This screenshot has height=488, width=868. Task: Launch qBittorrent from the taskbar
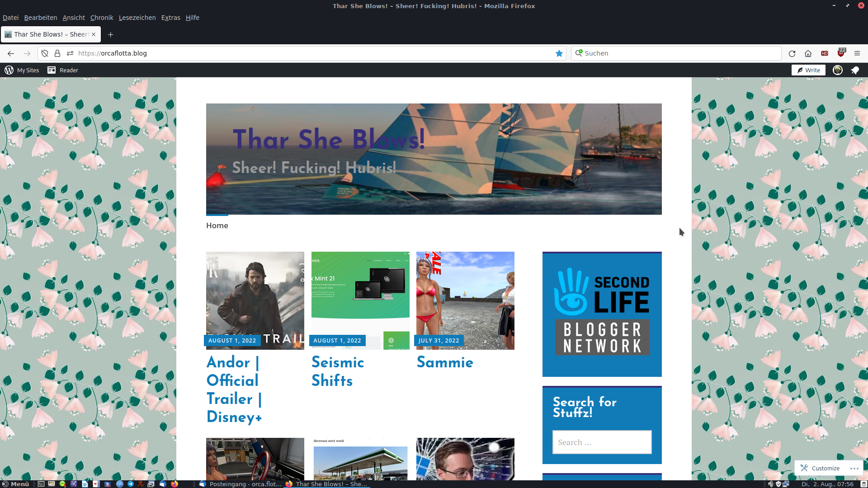120,484
